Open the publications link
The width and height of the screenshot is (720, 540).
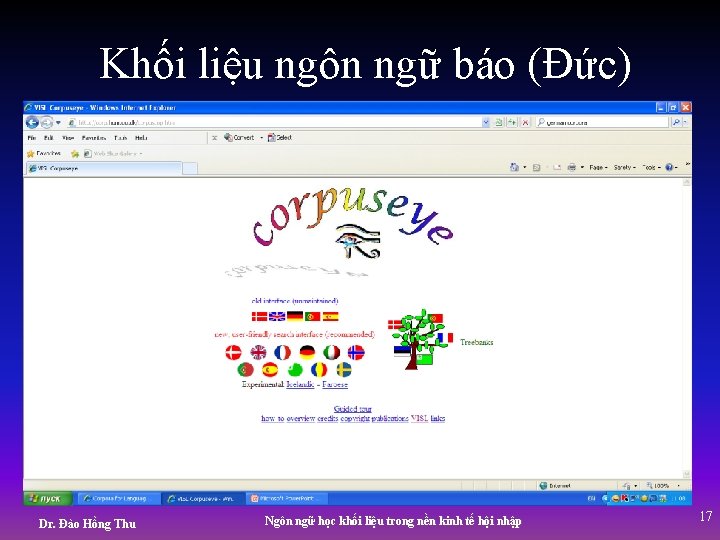[x=390, y=418]
